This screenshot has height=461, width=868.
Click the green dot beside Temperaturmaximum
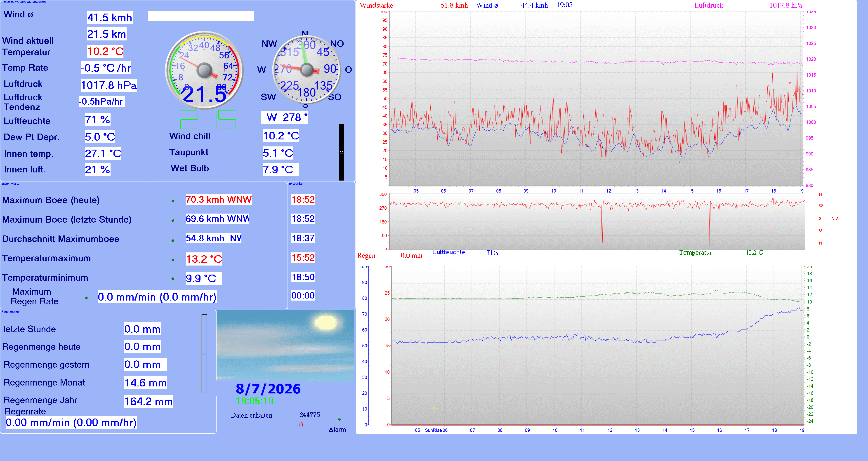pos(173,260)
